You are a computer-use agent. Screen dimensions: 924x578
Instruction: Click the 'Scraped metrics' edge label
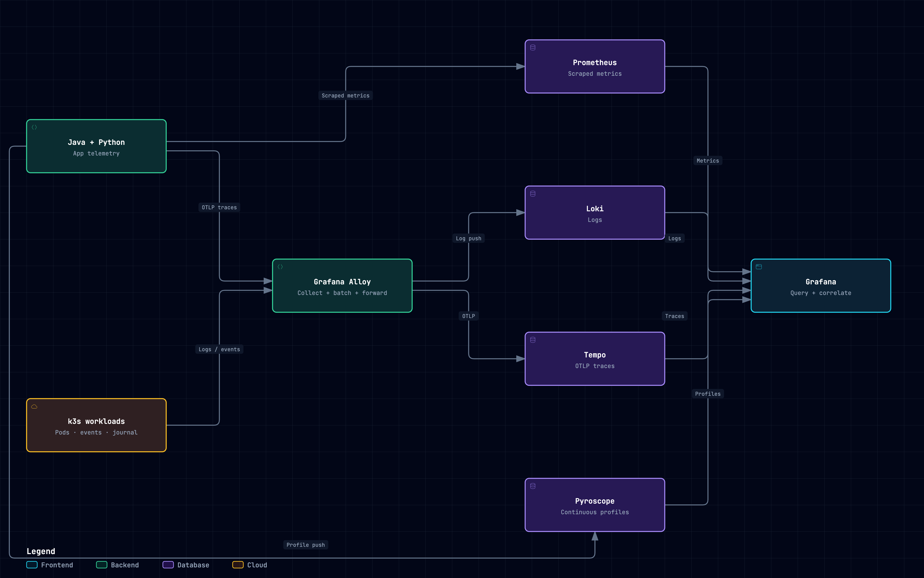pos(345,96)
